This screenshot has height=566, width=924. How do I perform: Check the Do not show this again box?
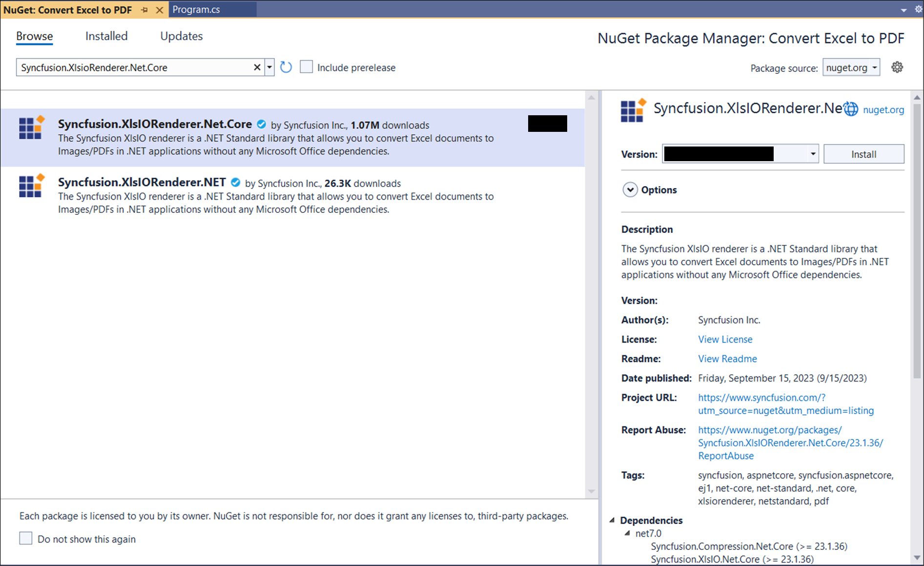(x=26, y=538)
